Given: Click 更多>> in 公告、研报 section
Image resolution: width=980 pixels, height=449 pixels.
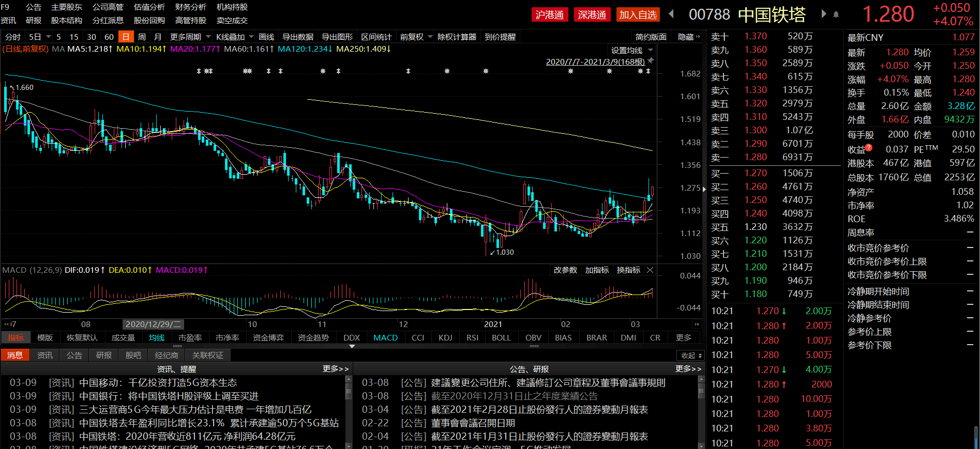Looking at the screenshot, I should (688, 369).
